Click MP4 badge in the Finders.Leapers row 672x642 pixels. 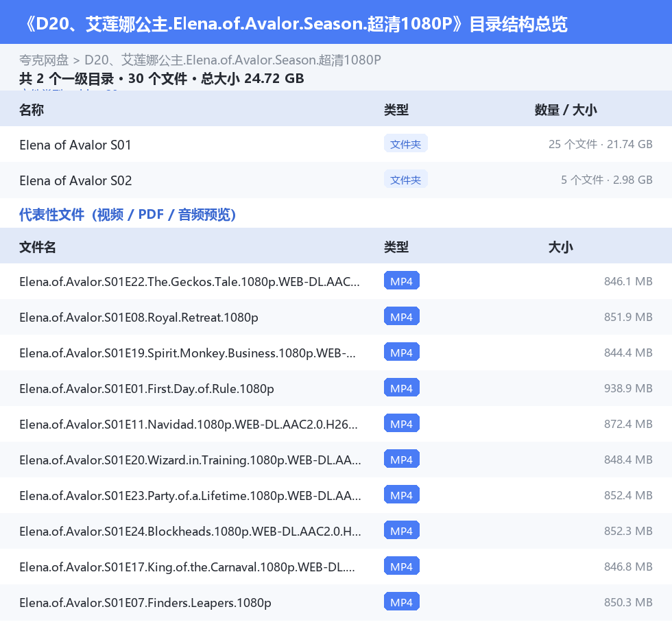click(402, 602)
